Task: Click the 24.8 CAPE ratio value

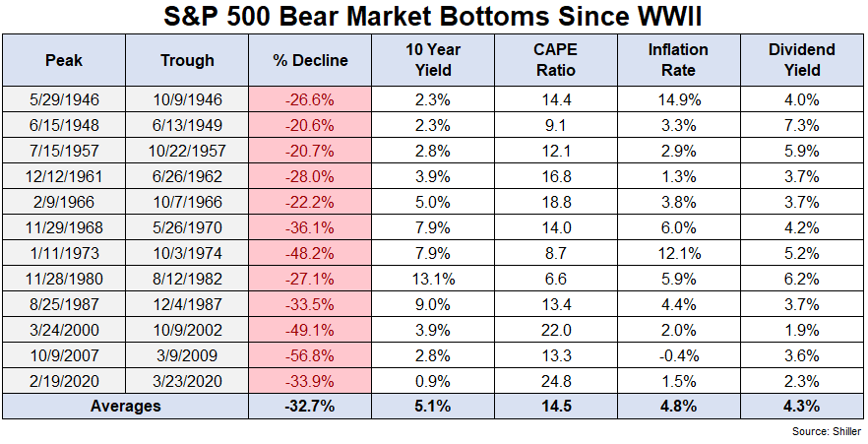Action: point(556,381)
